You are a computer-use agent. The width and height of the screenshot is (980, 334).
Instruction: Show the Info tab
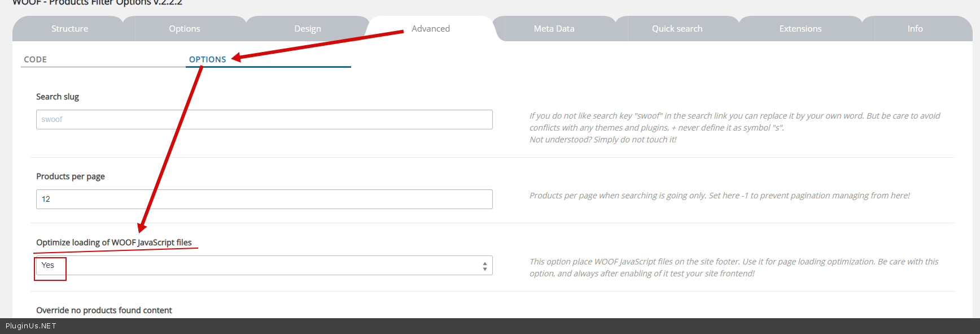915,29
